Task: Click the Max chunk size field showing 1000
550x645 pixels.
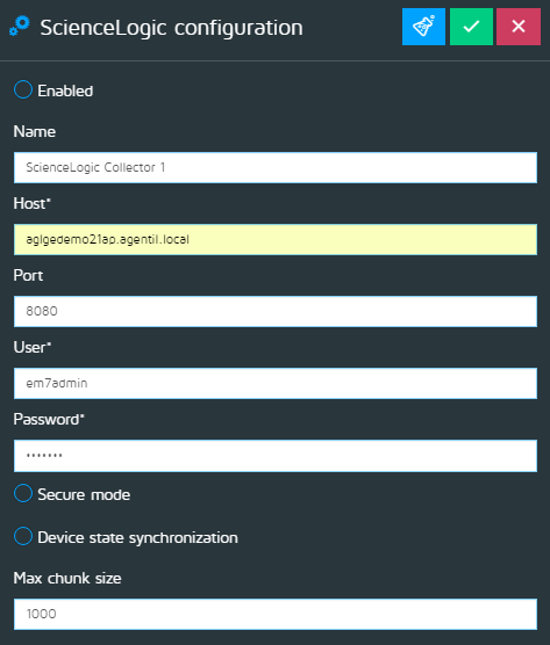Action: pyautogui.click(x=275, y=614)
